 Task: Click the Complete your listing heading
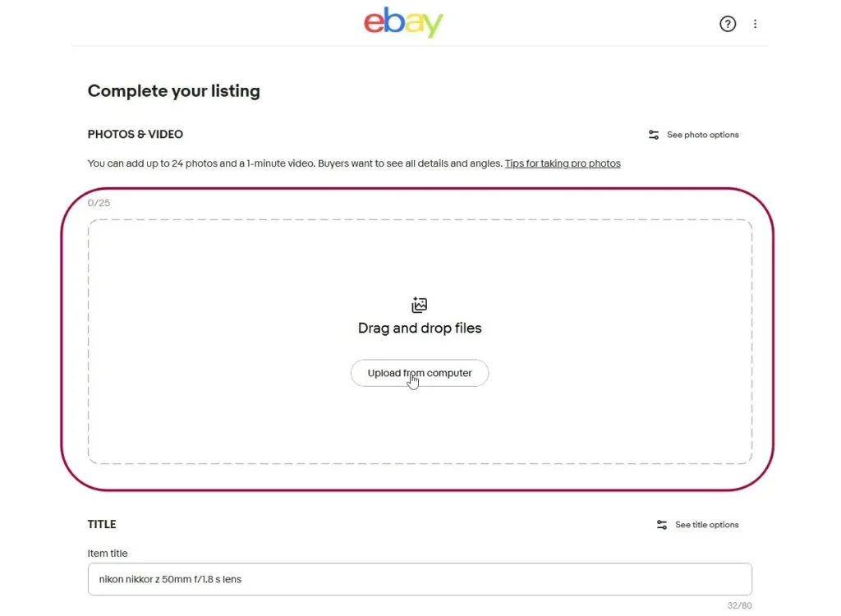174,91
